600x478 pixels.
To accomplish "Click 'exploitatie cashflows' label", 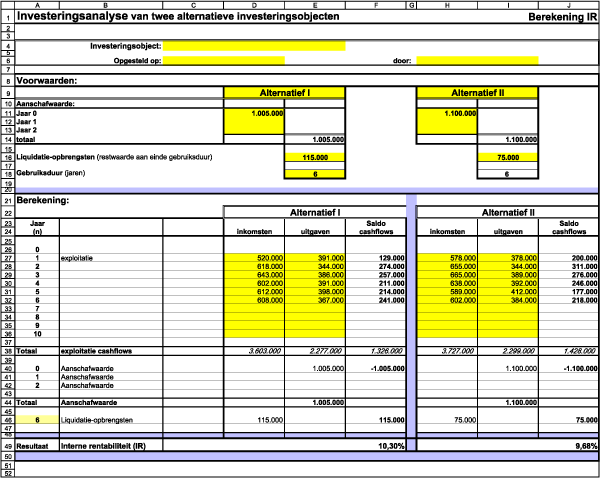I will (96, 351).
